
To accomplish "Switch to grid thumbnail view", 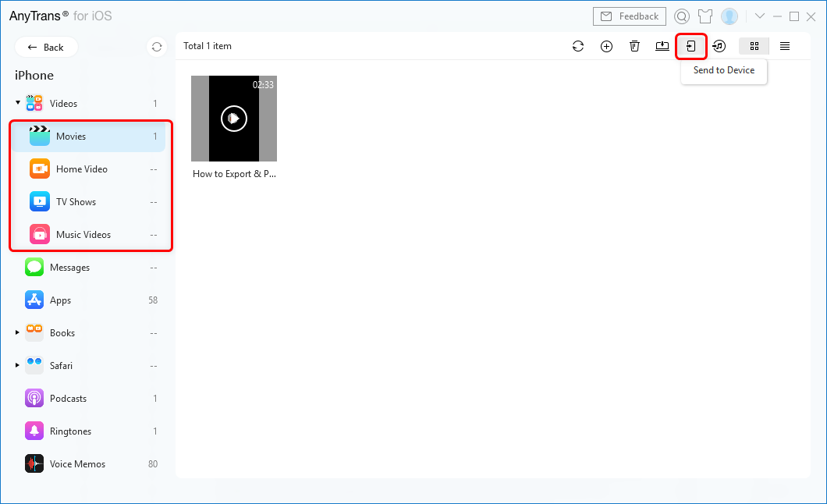I will 754,47.
